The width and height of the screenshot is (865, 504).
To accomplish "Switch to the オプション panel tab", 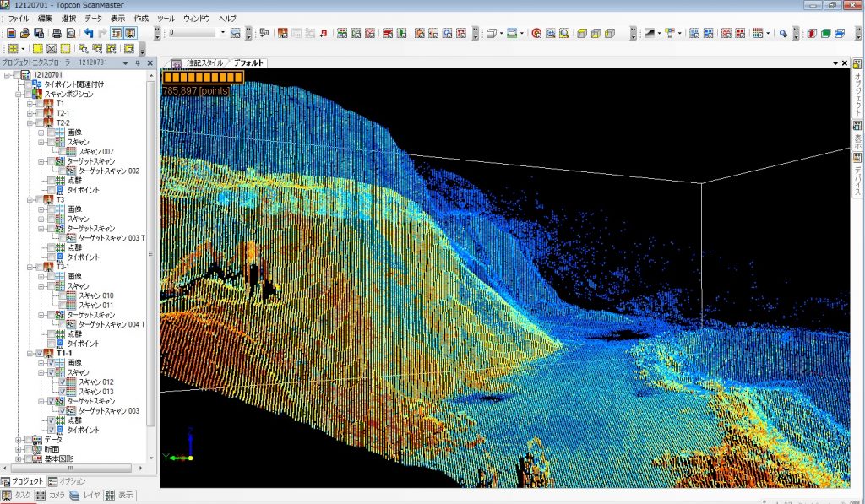I will click(68, 481).
